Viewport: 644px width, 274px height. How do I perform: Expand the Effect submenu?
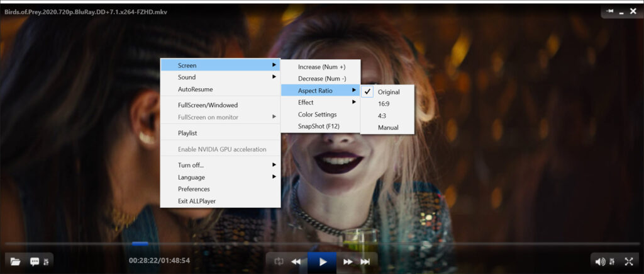pos(320,103)
